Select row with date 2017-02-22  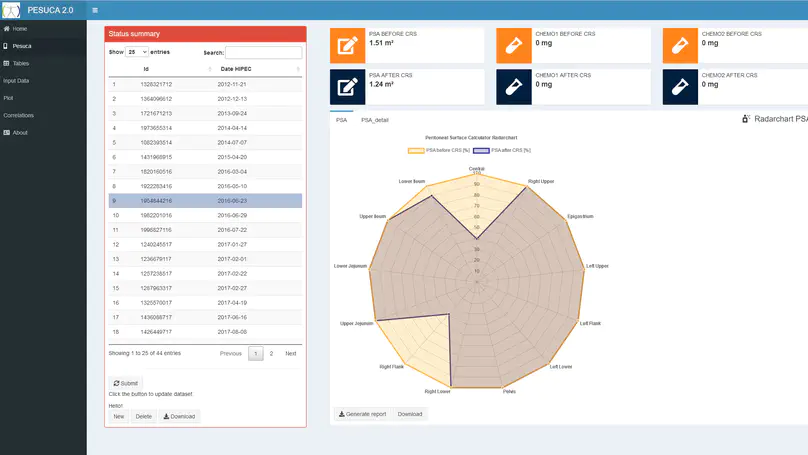click(205, 274)
